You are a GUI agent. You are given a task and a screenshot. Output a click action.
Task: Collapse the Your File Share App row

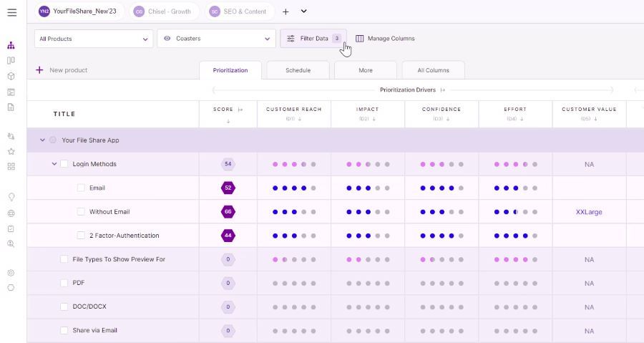tap(42, 140)
